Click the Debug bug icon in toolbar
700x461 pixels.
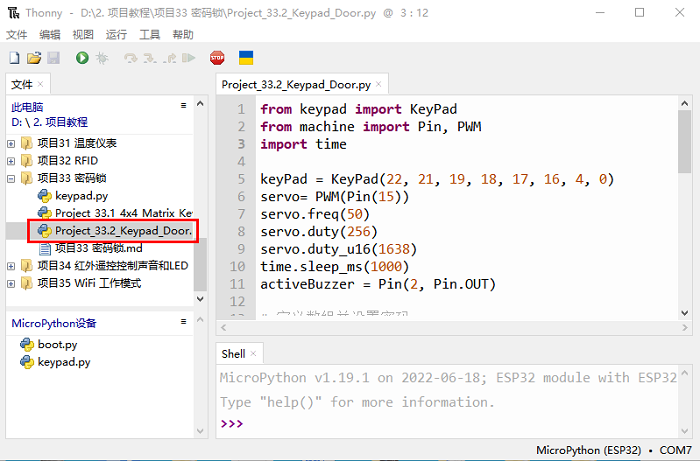click(x=101, y=59)
